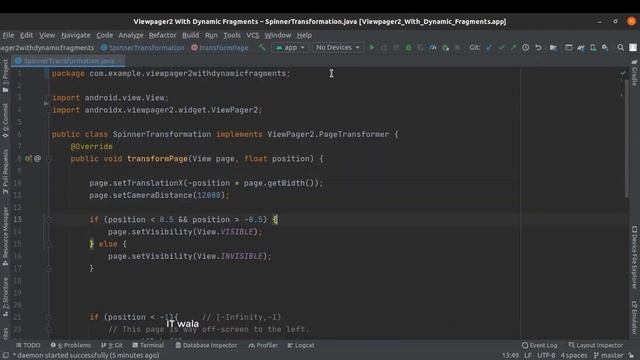The width and height of the screenshot is (640, 360).
Task: Open the Git tool window at bottom
Action: point(112,345)
